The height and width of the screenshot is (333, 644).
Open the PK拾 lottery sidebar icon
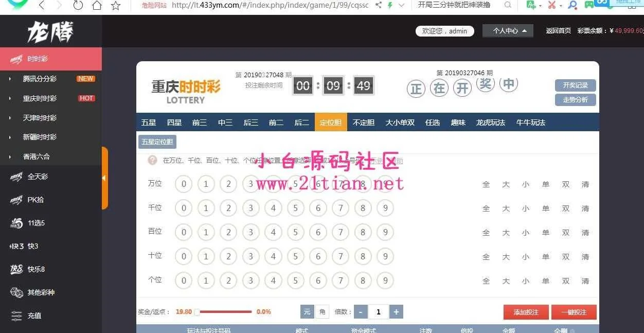16,200
